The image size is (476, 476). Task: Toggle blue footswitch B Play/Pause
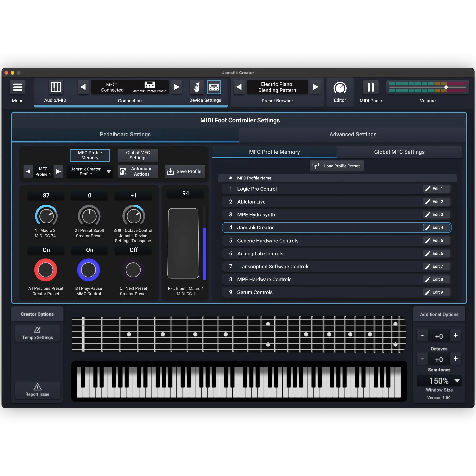[89, 270]
